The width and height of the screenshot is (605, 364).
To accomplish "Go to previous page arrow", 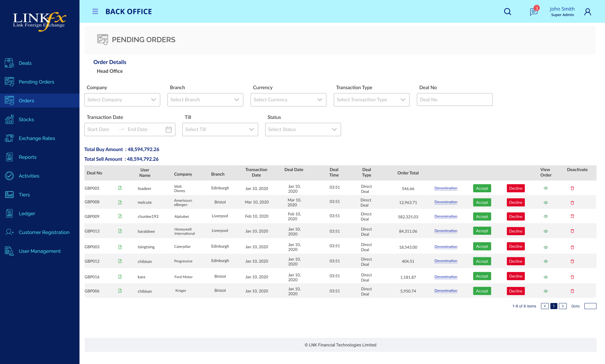I will (545, 306).
